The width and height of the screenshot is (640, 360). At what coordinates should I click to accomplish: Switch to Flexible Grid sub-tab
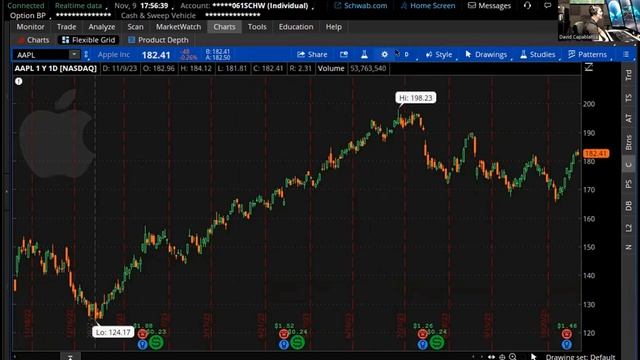89,40
